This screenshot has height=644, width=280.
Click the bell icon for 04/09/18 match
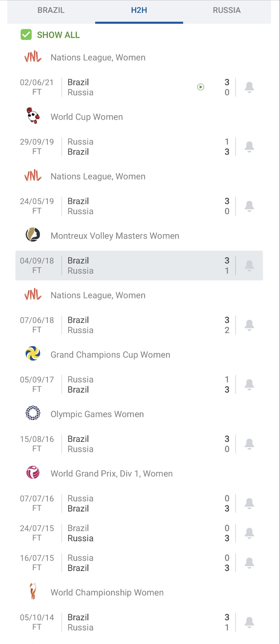[x=249, y=266]
